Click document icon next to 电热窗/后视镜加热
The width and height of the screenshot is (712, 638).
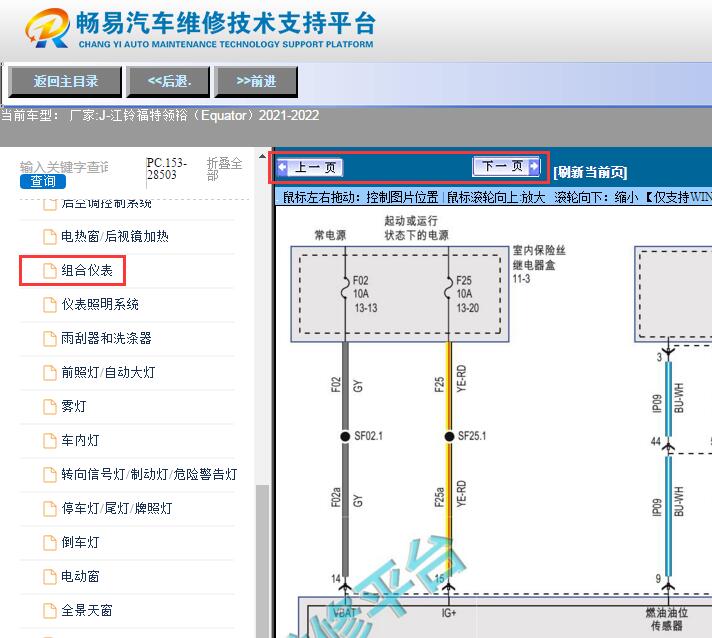point(49,237)
